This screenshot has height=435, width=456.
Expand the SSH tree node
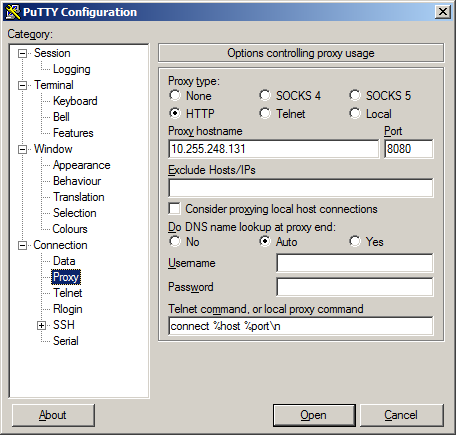point(41,325)
